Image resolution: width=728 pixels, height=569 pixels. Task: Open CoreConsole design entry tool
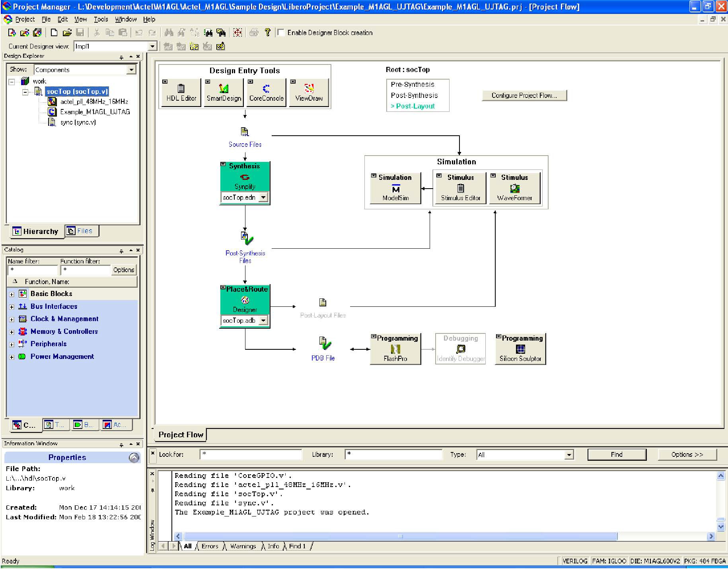[x=266, y=93]
